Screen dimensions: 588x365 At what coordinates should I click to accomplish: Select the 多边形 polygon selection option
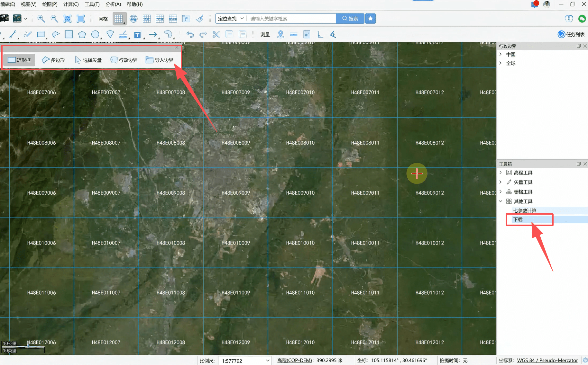click(53, 60)
